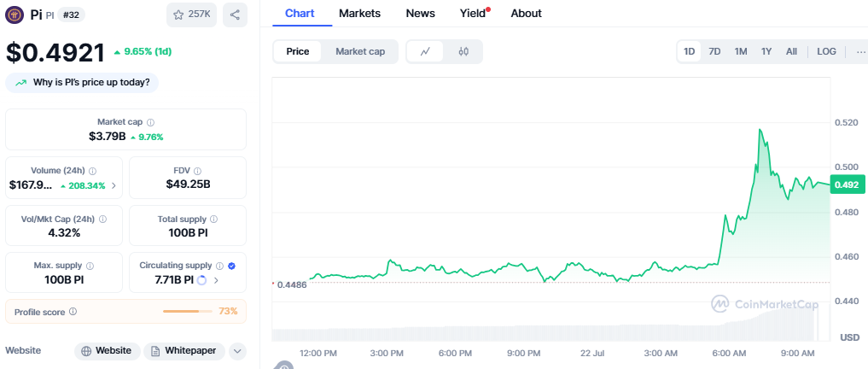Viewport: 868px width, 369px height.
Task: Click the circulating supply progress ring
Action: point(201,280)
